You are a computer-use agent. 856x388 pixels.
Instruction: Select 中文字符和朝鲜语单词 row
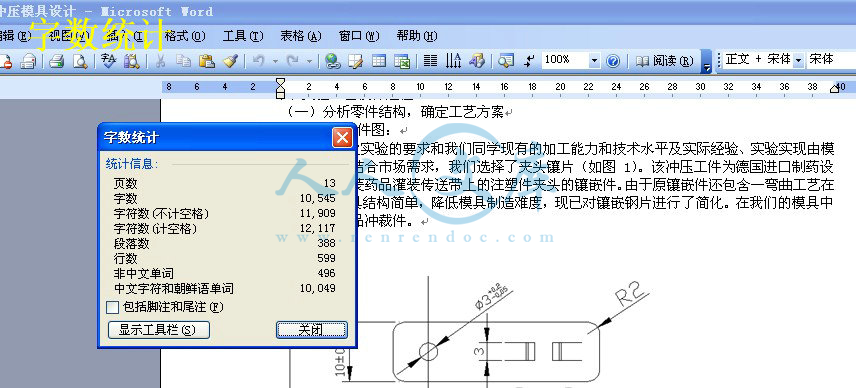click(x=224, y=289)
